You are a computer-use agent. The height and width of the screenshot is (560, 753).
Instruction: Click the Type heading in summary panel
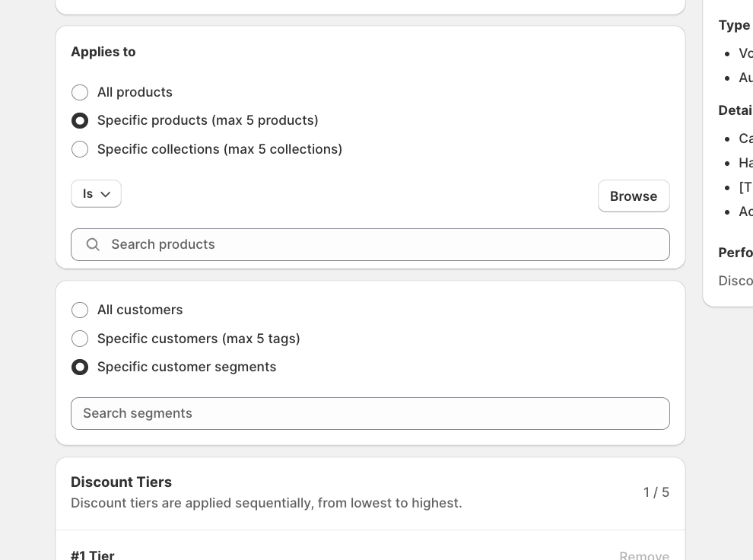[x=734, y=25]
